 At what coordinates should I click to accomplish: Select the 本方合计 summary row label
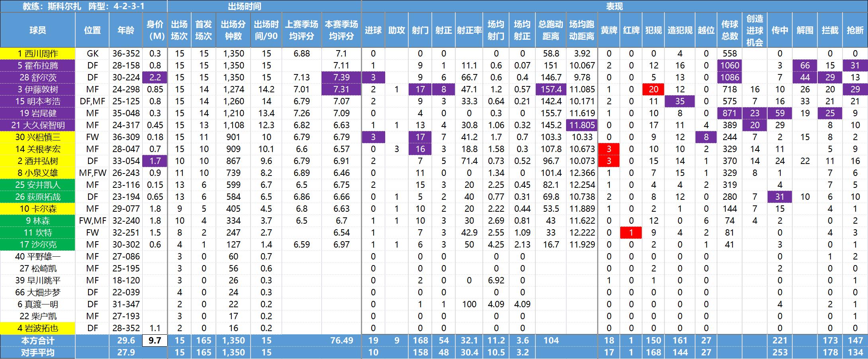pos(38,340)
